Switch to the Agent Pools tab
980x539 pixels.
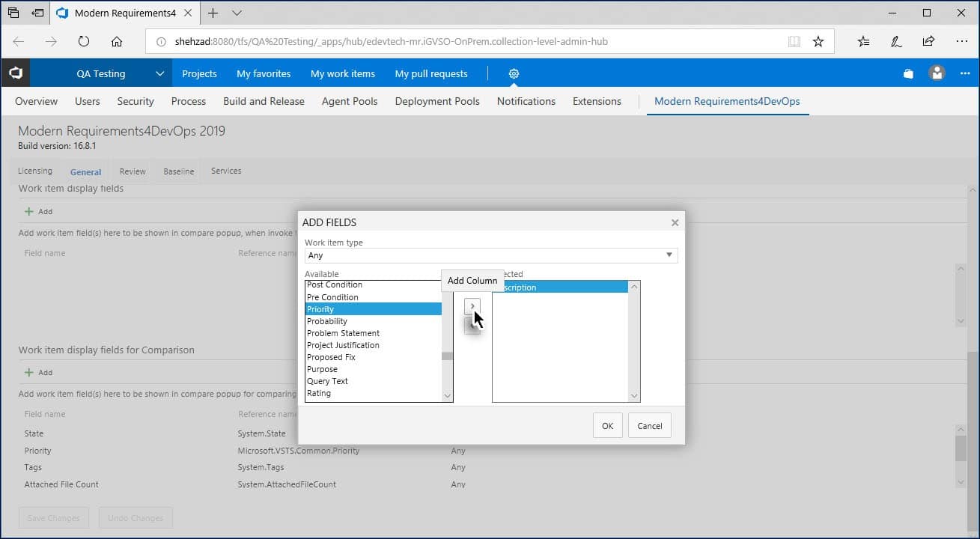click(x=350, y=101)
